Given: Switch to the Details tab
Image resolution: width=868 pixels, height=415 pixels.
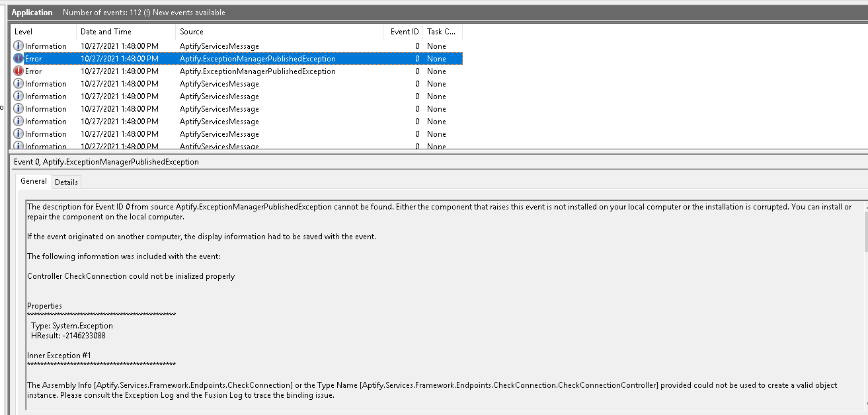Looking at the screenshot, I should pos(66,182).
